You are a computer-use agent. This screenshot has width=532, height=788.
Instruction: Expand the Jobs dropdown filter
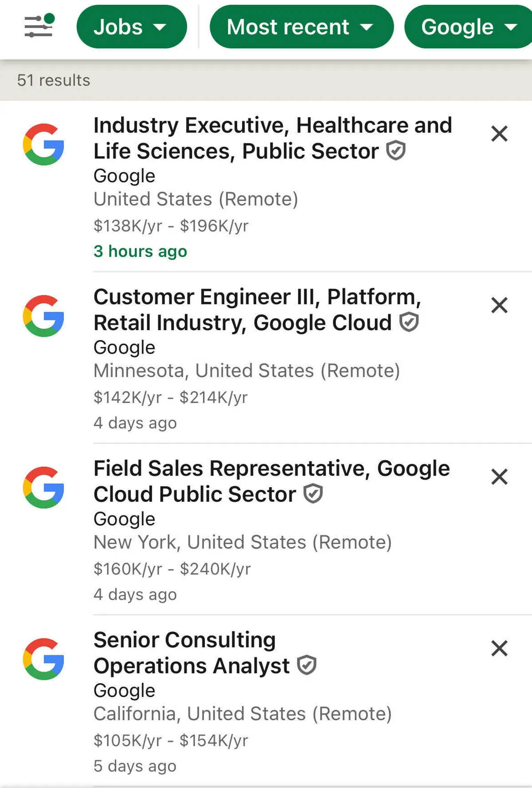(131, 27)
